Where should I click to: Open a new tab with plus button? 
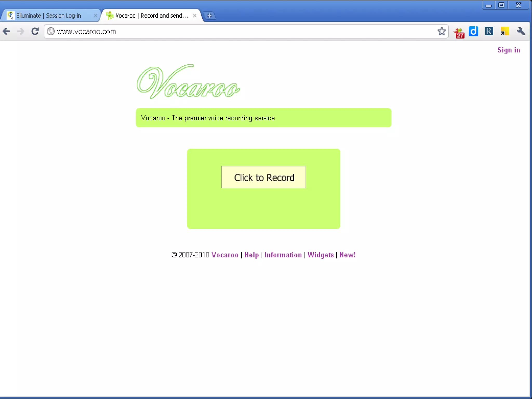(209, 16)
